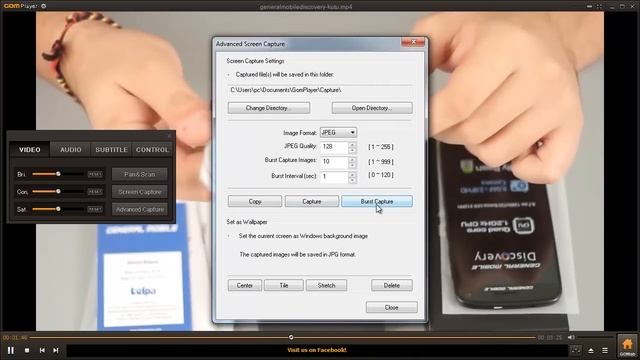The height and width of the screenshot is (360, 640).
Task: Click Advanced Capture in the control panel
Action: pyautogui.click(x=140, y=209)
